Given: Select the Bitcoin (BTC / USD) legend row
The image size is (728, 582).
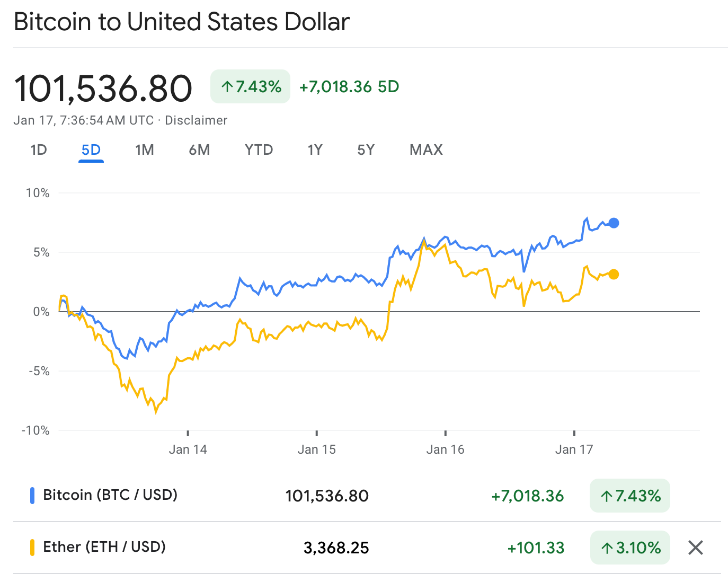Looking at the screenshot, I should (111, 496).
